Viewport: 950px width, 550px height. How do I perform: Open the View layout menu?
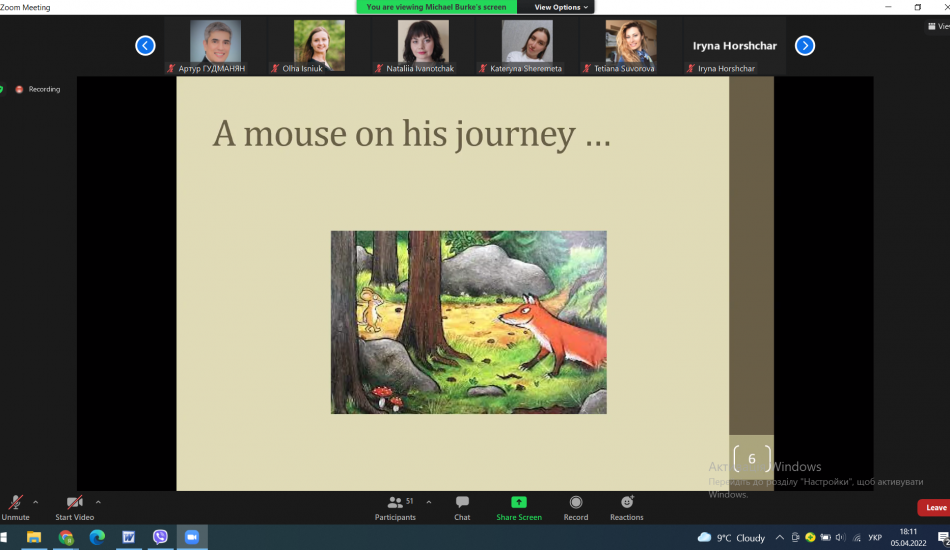(x=938, y=27)
